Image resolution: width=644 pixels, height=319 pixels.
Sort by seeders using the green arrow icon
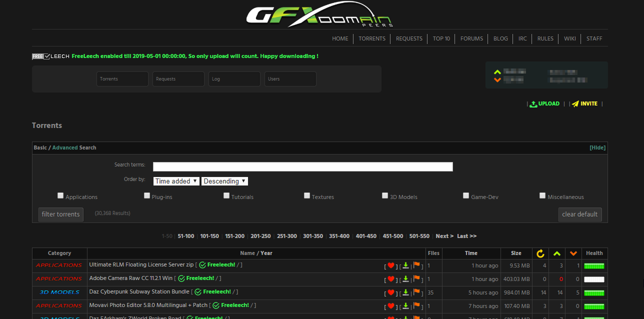[557, 253]
